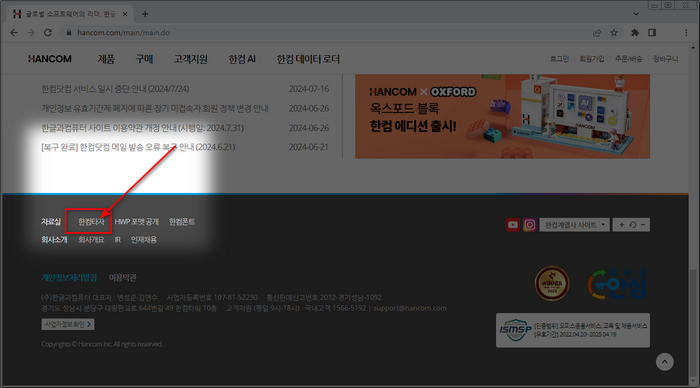This screenshot has width=700, height=388.
Task: Open the 복구 완료 한컴닷컴 메일 발송 오류 notice
Action: click(x=138, y=147)
